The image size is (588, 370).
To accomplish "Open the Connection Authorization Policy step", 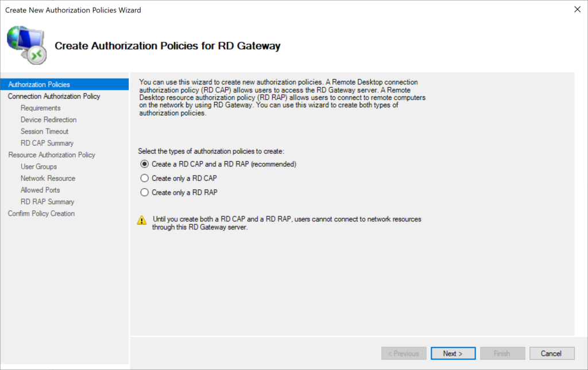I will point(54,96).
